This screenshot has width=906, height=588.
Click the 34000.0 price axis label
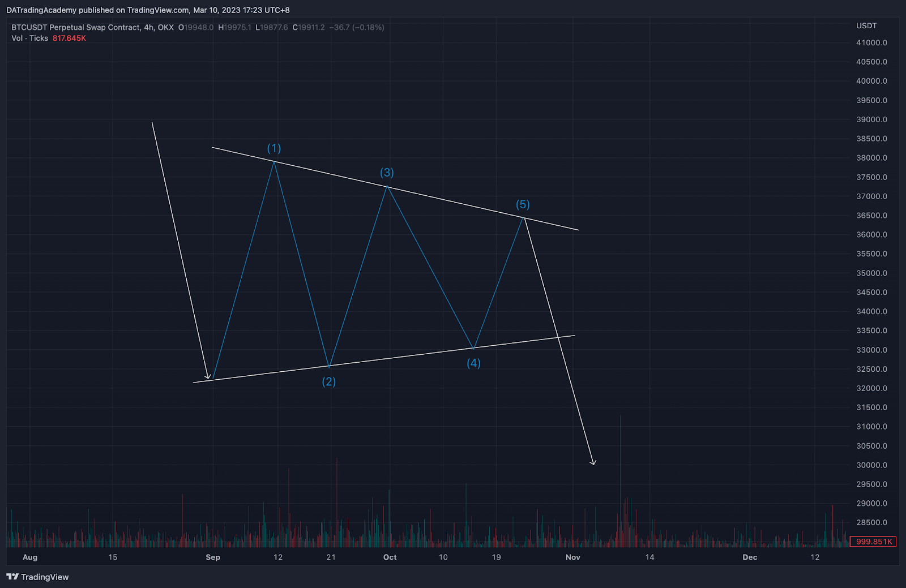point(872,311)
